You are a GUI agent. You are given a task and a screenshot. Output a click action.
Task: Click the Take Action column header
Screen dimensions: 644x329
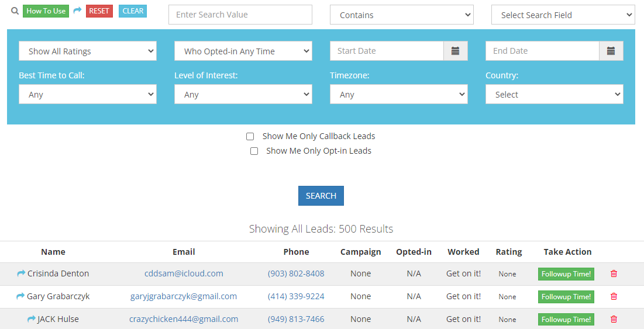(x=567, y=252)
